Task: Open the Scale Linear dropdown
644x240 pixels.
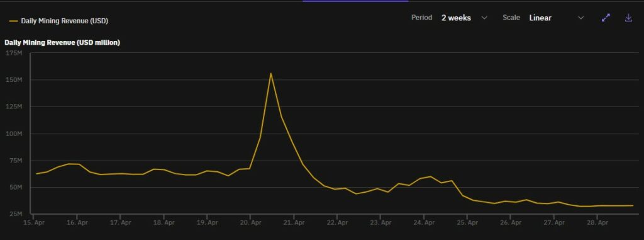Action: 557,18
